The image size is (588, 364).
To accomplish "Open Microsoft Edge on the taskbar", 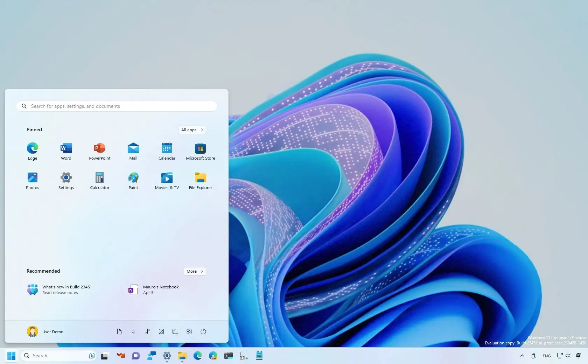I will point(198,356).
